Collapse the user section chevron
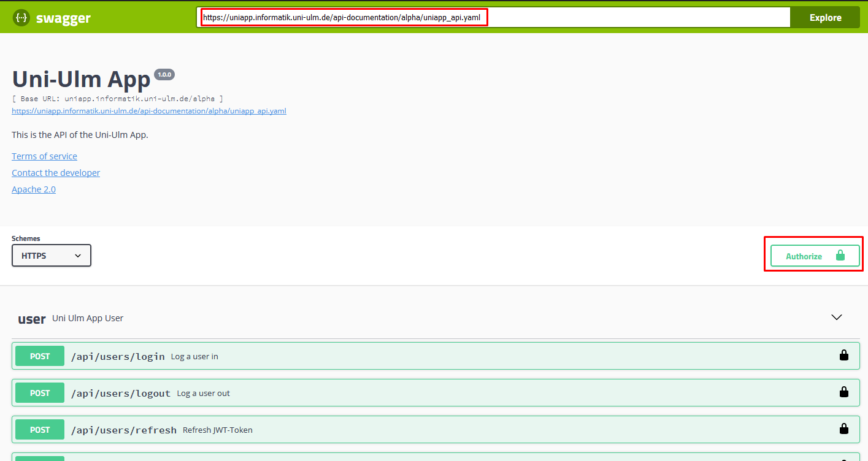This screenshot has width=868, height=461. pos(836,318)
